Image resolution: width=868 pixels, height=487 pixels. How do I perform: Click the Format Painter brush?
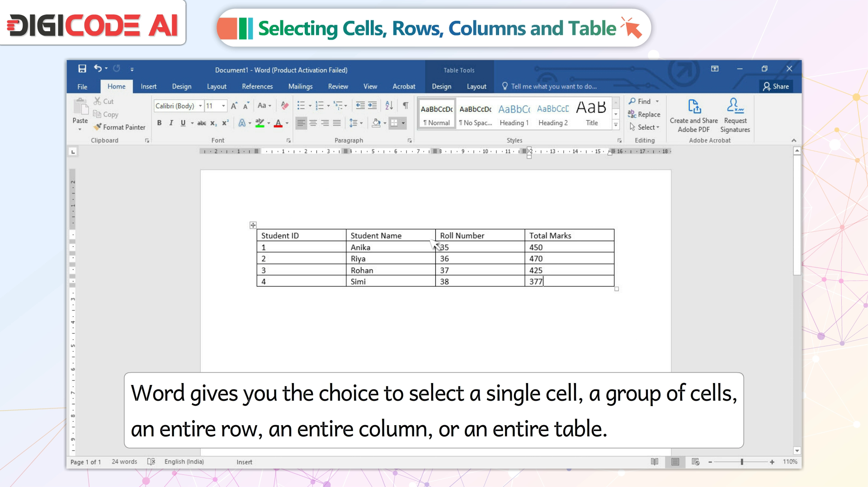point(119,127)
